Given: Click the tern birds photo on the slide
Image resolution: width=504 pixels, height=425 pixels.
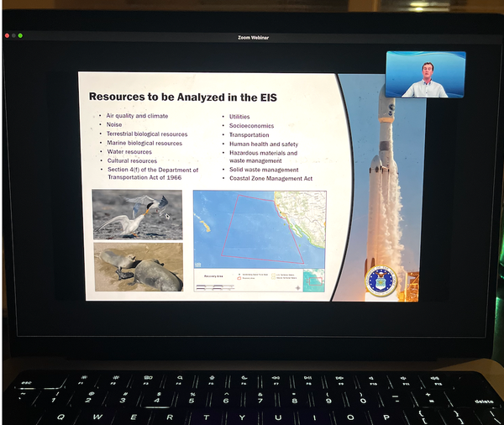Looking at the screenshot, I should (x=138, y=214).
